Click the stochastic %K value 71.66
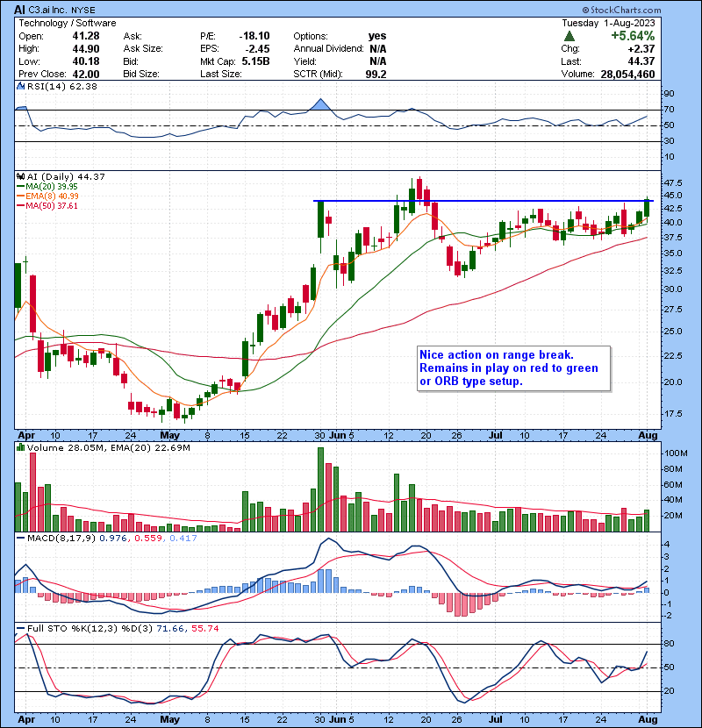The height and width of the screenshot is (728, 702). coord(170,628)
